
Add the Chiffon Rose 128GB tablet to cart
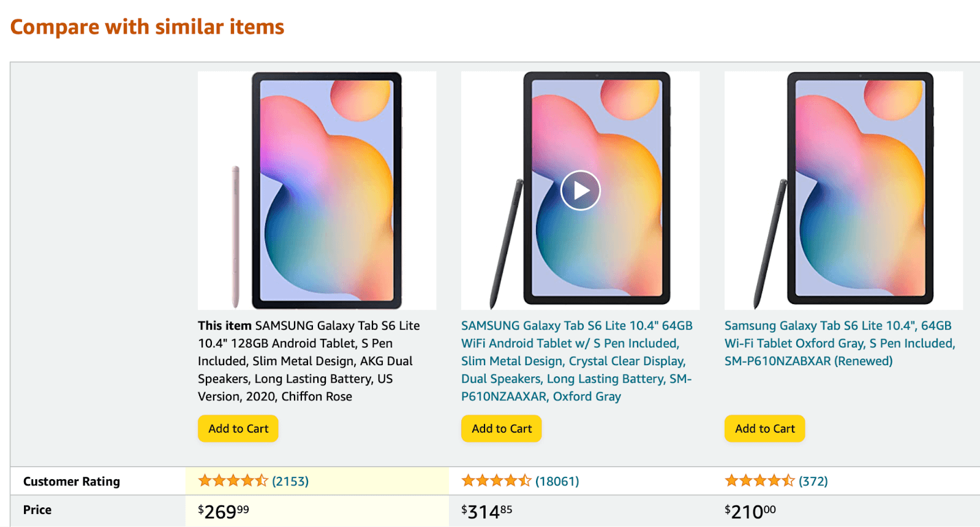tap(238, 428)
